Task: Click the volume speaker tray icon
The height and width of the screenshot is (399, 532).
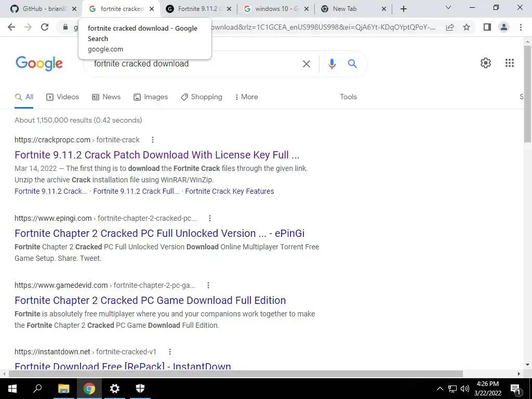Action: tap(465, 389)
